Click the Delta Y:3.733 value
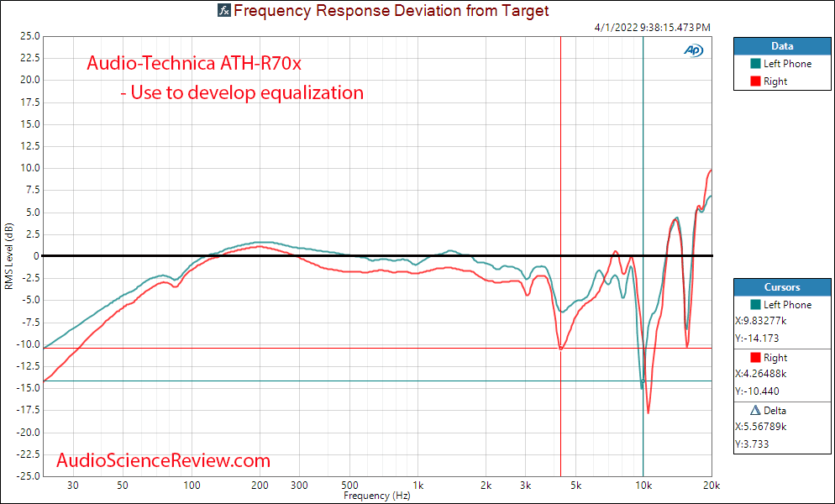This screenshot has height=504, width=835. (x=752, y=444)
